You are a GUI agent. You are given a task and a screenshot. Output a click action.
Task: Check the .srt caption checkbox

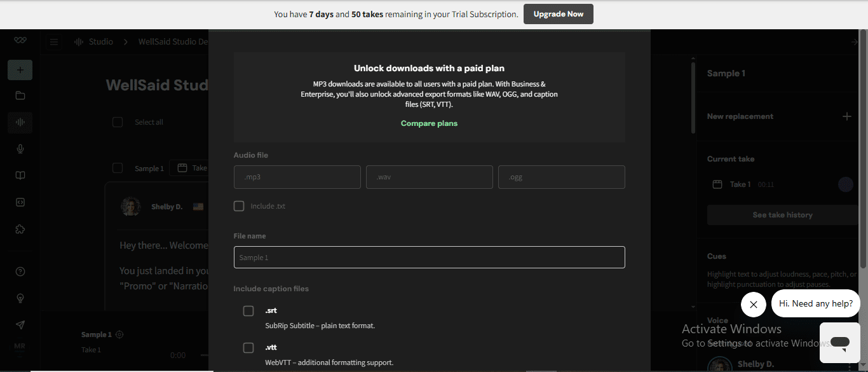tap(248, 310)
